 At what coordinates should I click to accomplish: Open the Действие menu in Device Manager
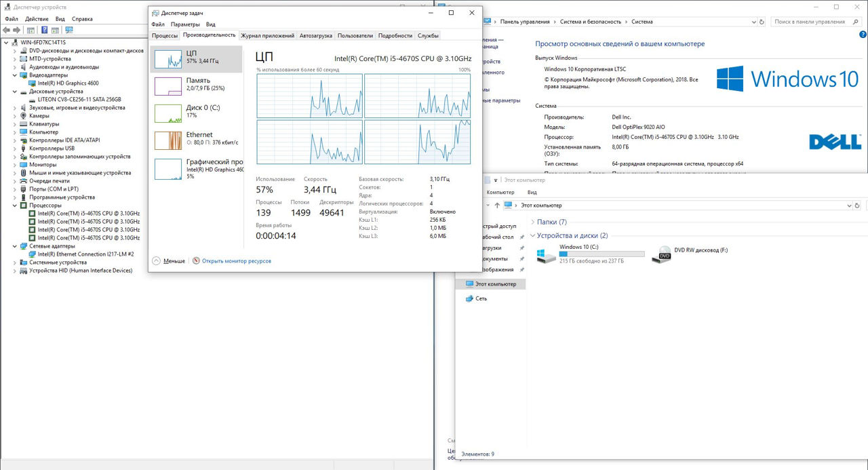coord(37,19)
